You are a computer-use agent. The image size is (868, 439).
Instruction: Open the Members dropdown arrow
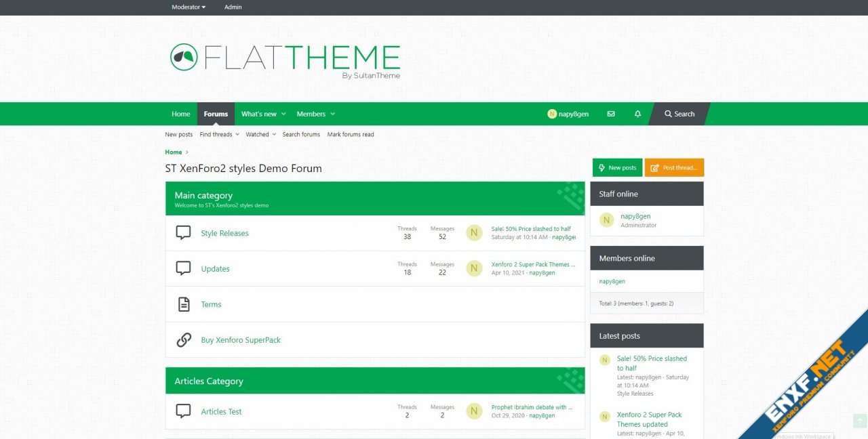(x=332, y=114)
